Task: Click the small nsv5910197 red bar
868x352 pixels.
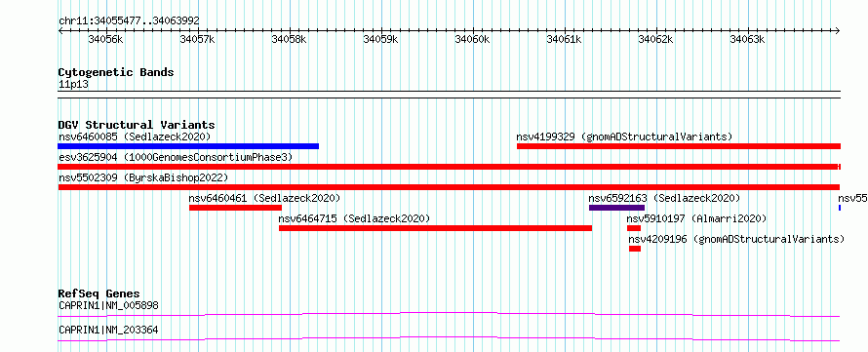Action: click(x=634, y=228)
